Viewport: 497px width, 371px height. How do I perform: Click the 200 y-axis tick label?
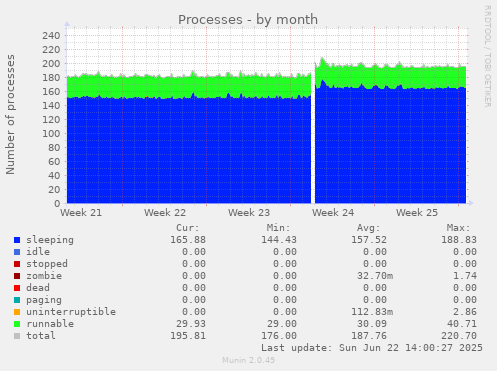point(51,64)
